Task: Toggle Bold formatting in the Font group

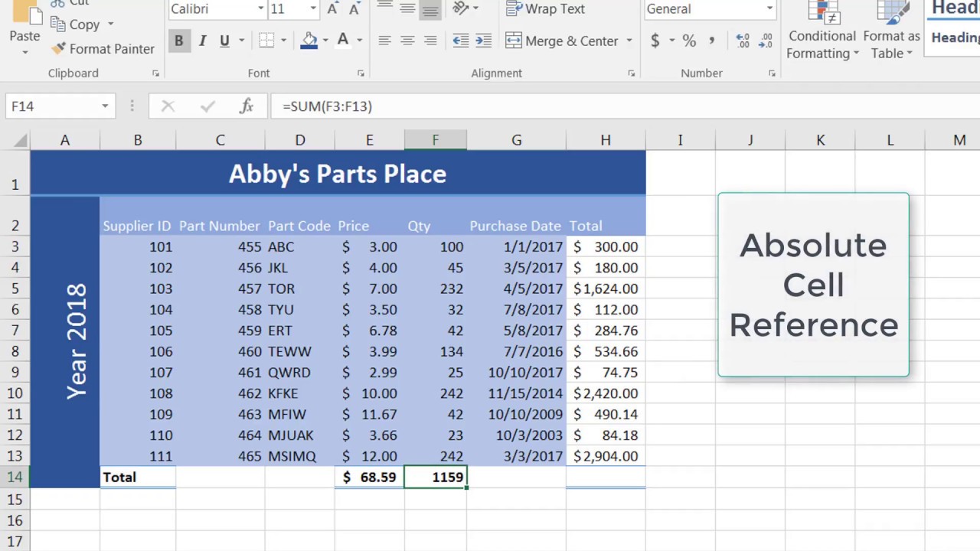Action: coord(178,41)
